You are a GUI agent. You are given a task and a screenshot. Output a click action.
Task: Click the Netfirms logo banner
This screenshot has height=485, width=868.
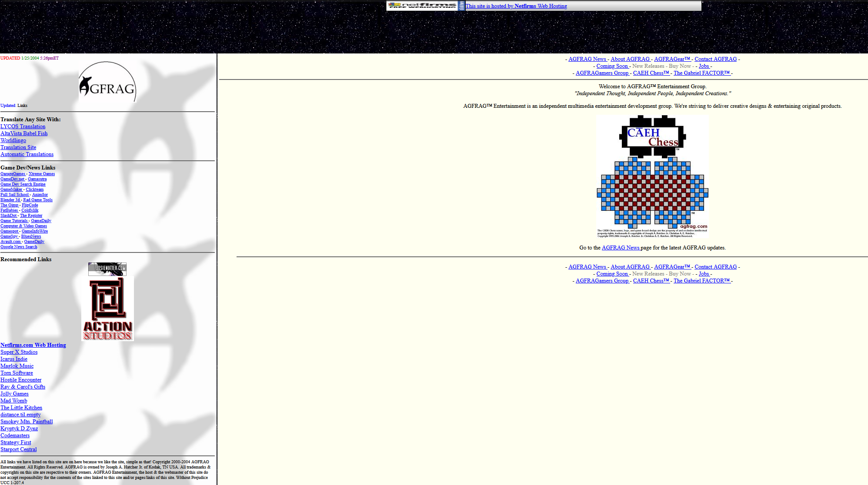coord(422,6)
